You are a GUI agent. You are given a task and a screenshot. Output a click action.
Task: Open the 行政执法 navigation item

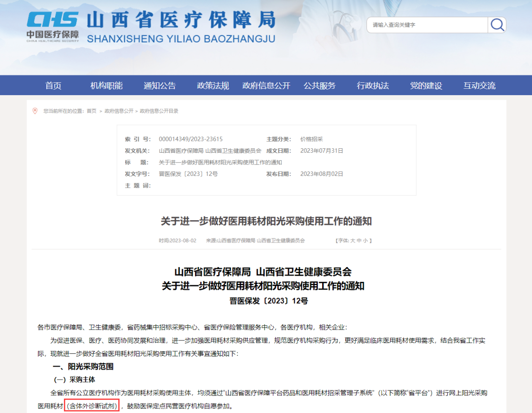click(x=373, y=86)
